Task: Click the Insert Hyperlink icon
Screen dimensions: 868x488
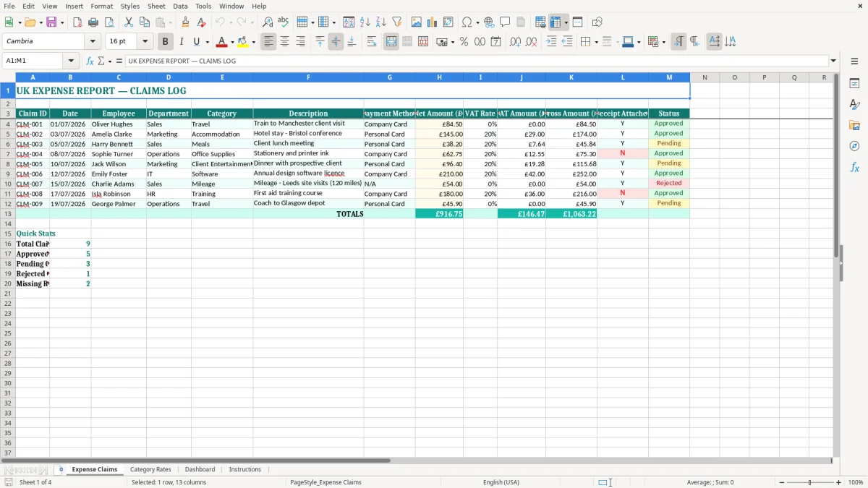Action: point(489,22)
